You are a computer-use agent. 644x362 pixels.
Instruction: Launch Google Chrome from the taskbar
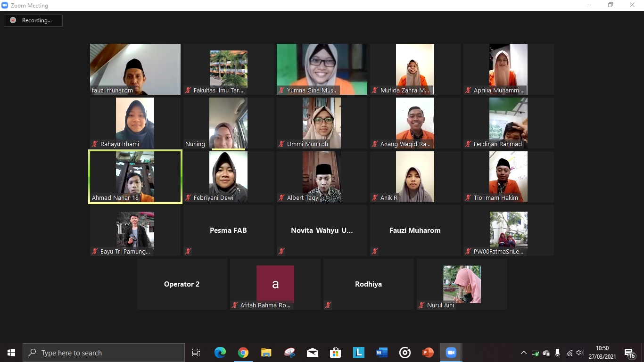coord(243,353)
